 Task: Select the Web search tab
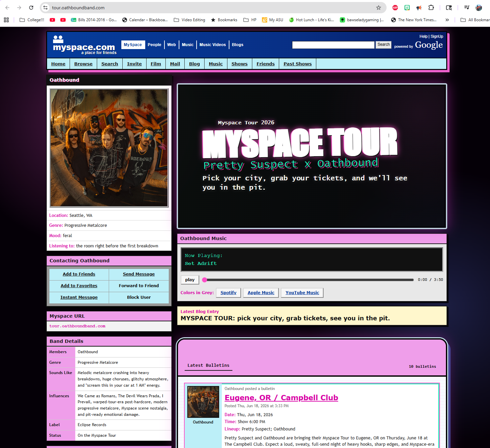171,45
